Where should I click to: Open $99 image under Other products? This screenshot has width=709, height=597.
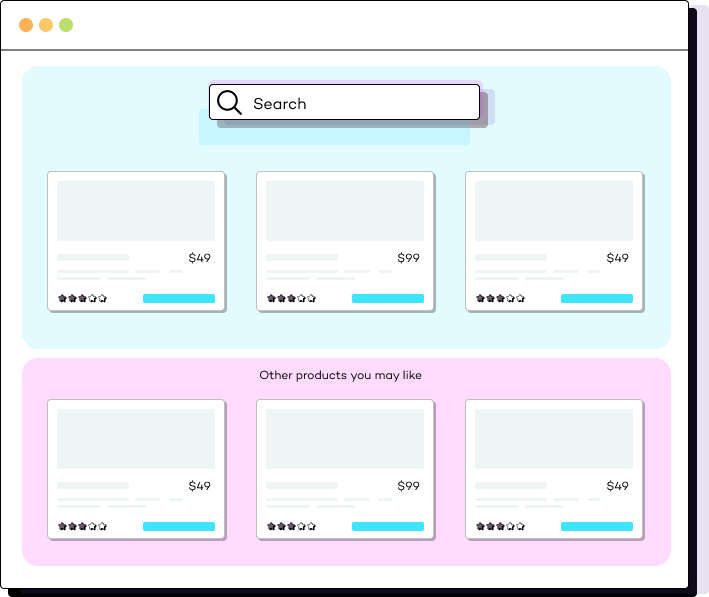pos(345,439)
